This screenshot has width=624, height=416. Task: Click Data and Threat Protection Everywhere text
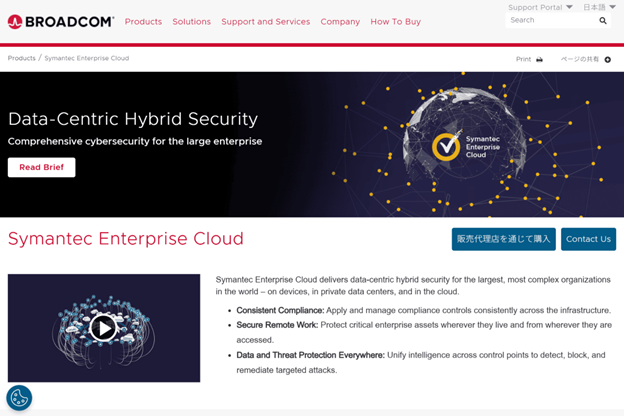point(421,362)
